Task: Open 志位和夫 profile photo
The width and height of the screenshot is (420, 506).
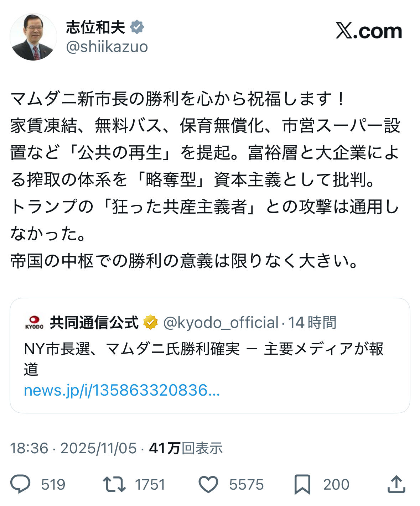Action: click(33, 37)
